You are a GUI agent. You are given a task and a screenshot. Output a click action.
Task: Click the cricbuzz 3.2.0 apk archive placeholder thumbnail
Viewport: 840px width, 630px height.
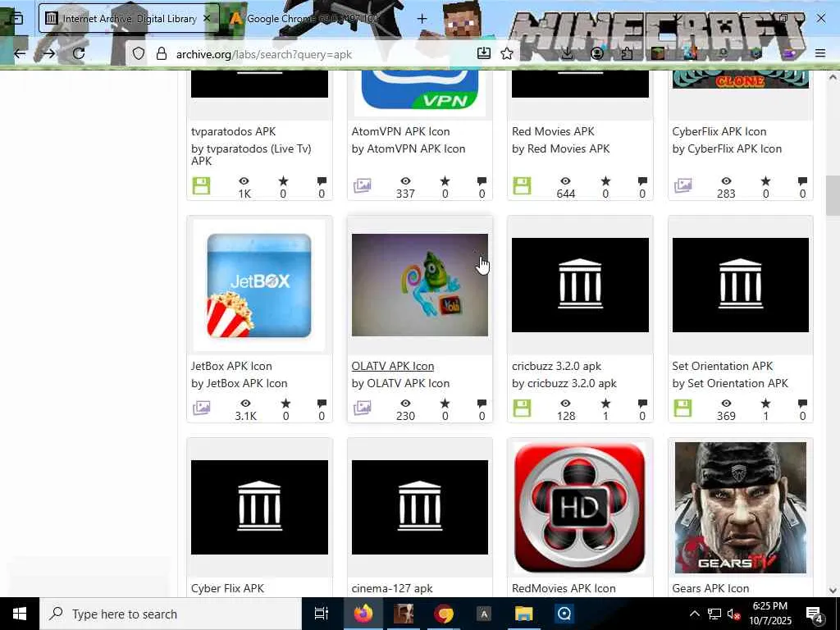580,285
